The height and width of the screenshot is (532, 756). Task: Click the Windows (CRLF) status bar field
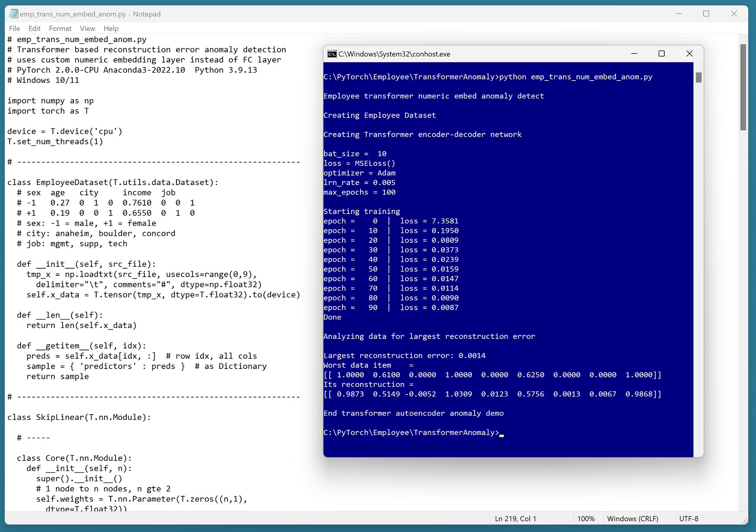click(x=632, y=519)
